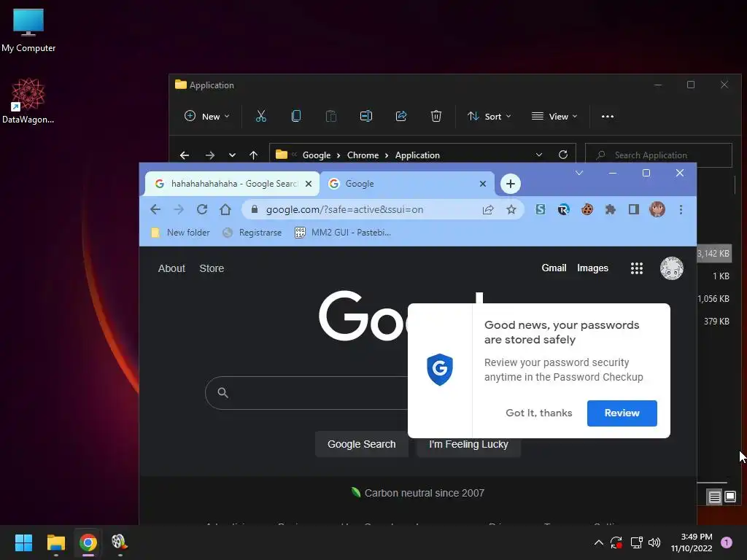747x560 pixels.
Task: Click the Delete trash icon in File Explorer
Action: [x=436, y=116]
